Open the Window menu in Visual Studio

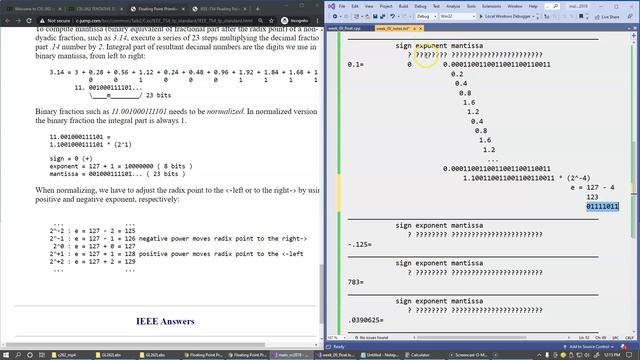click(515, 6)
